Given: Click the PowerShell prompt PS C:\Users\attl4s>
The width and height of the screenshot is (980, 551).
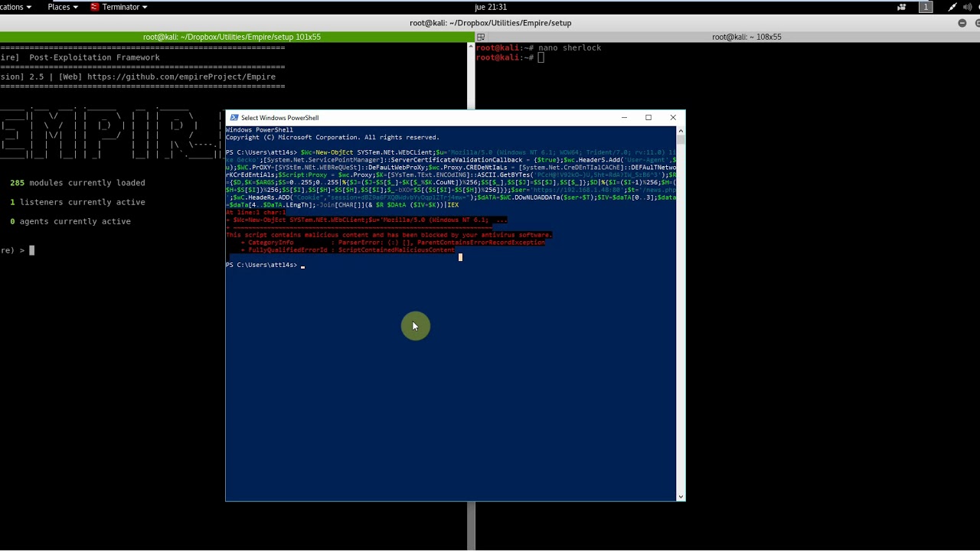Looking at the screenshot, I should pos(261,265).
